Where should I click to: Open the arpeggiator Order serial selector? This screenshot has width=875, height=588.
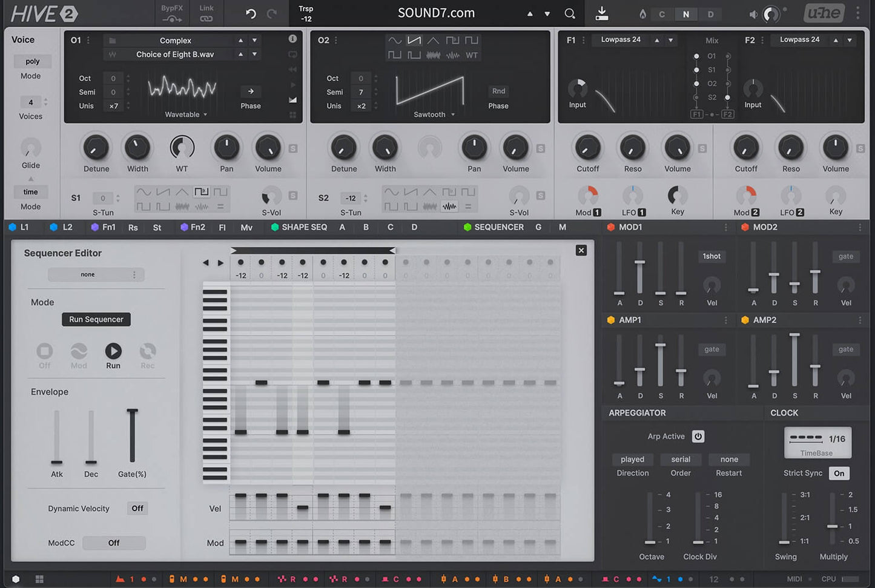681,460
